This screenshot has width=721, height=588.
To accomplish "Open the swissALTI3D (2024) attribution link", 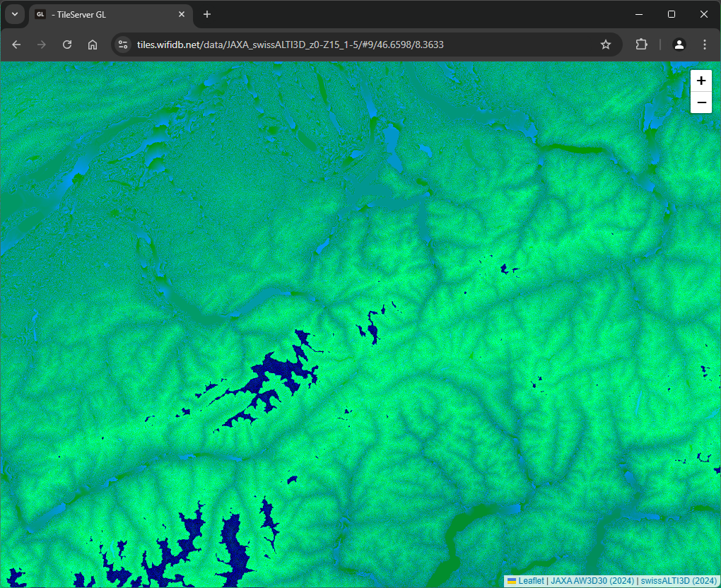I will 679,581.
